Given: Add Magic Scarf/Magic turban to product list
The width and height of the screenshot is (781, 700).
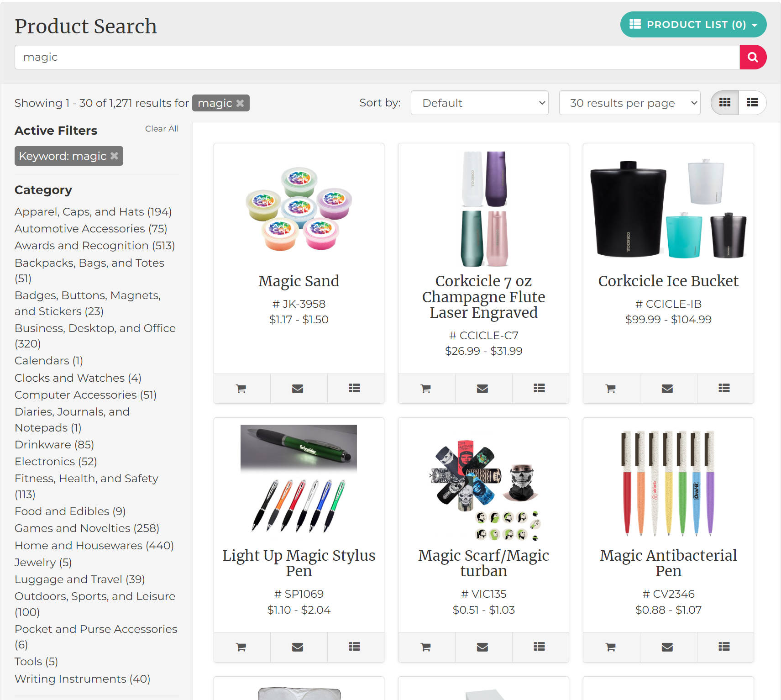Looking at the screenshot, I should (x=540, y=647).
